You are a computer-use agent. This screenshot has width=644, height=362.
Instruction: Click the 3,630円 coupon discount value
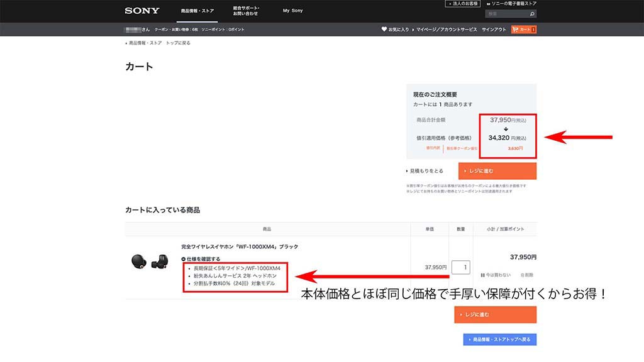point(515,148)
